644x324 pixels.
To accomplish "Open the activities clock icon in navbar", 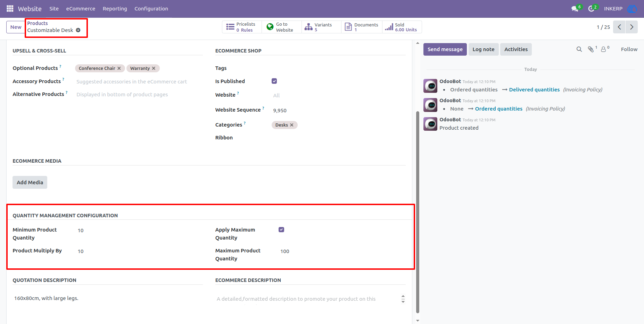I will tap(592, 9).
